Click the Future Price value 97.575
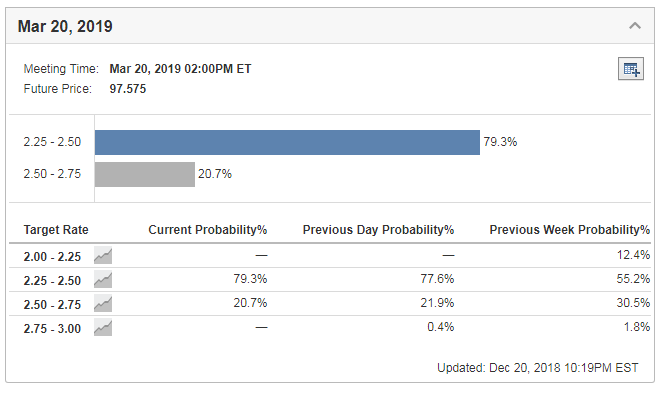The height and width of the screenshot is (399, 662). pyautogui.click(x=128, y=89)
